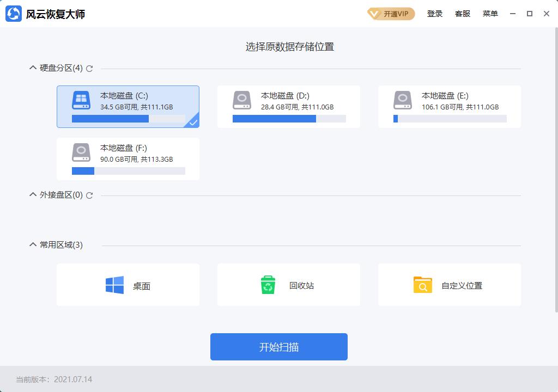
Task: Click the 开通VIP upgrade badge
Action: [x=390, y=14]
